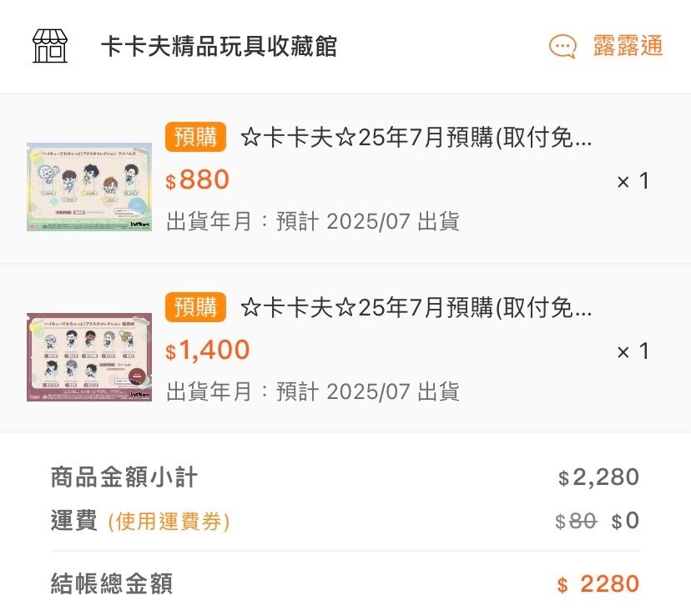The width and height of the screenshot is (691, 616).
Task: Open the store storefront icon
Action: coord(50,46)
